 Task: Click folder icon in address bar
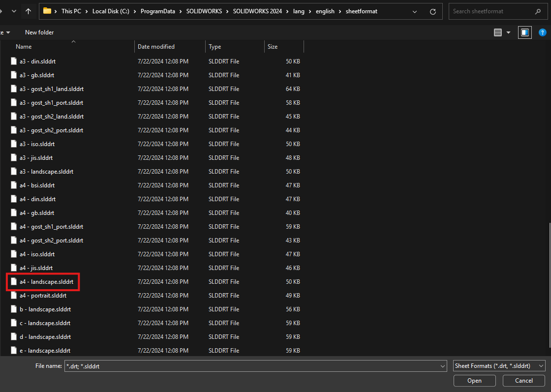(x=47, y=11)
